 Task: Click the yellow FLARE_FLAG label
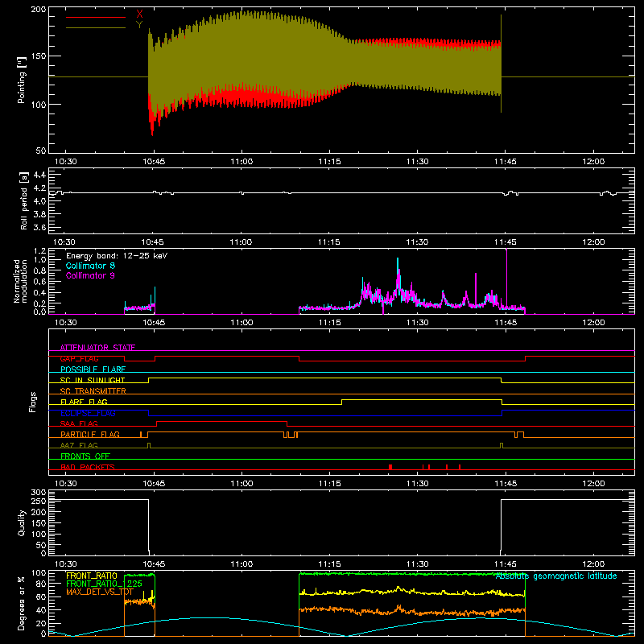pos(84,402)
